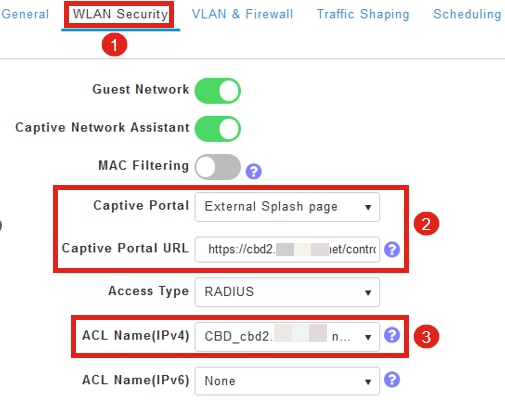
Task: Click the red step 1 marker
Action: coord(114,45)
